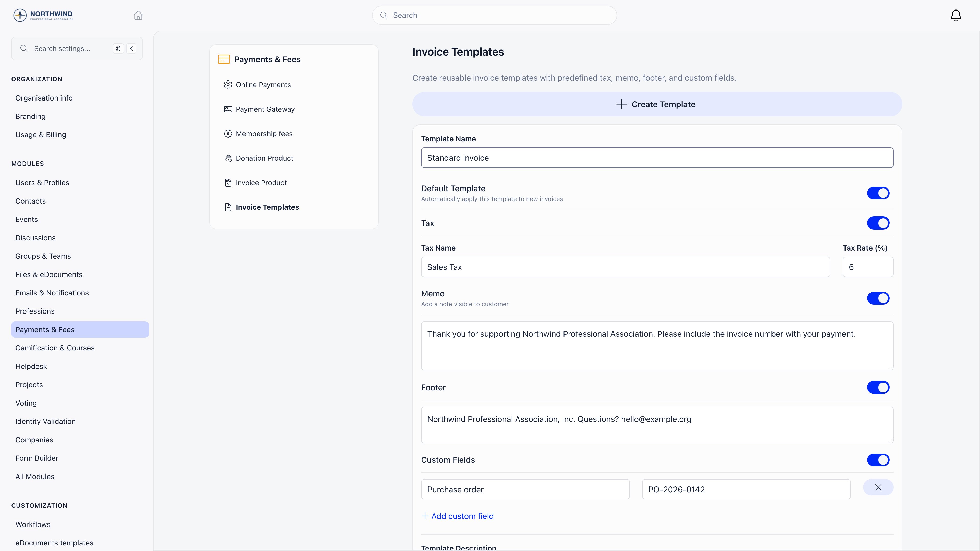Switch off the Memo toggle
Image resolution: width=980 pixels, height=551 pixels.
(878, 298)
